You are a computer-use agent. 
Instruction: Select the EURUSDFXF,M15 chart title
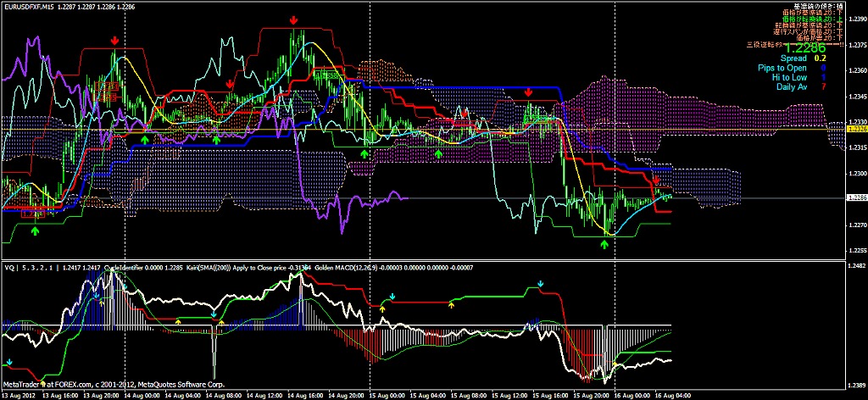point(26,6)
